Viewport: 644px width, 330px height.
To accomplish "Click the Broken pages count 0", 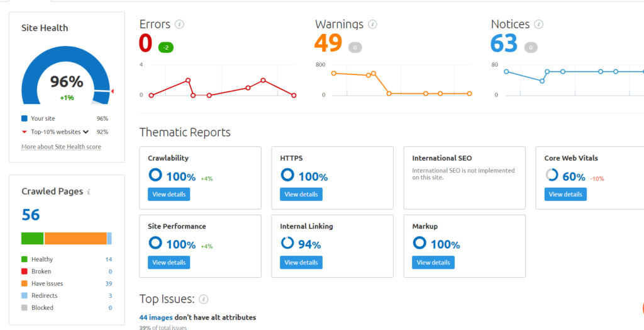I will [110, 271].
